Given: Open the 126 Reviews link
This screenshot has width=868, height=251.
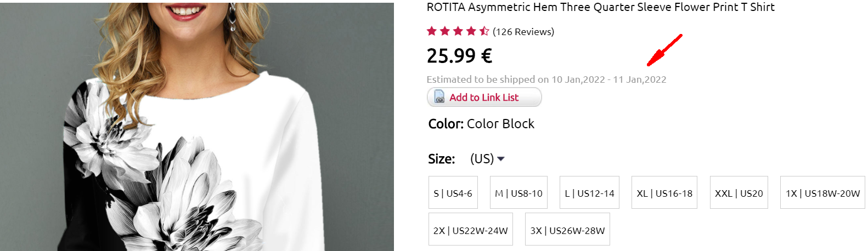Looking at the screenshot, I should (523, 32).
